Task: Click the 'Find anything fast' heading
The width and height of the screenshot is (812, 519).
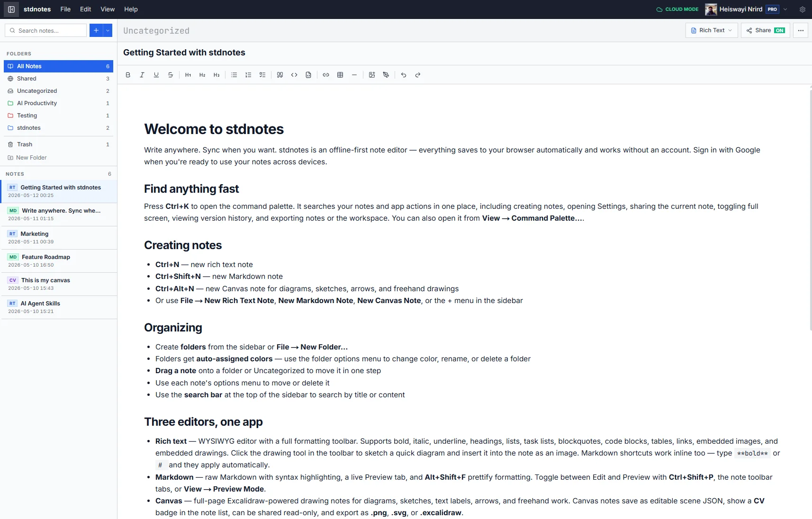Action: [x=191, y=189]
